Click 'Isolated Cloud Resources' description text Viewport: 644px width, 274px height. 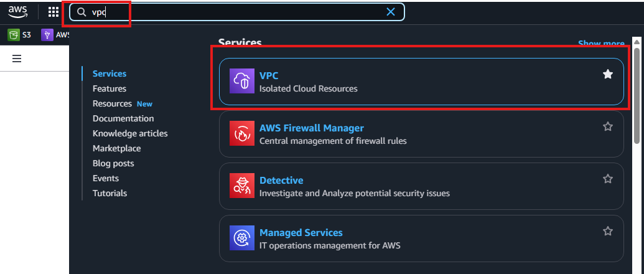click(309, 88)
